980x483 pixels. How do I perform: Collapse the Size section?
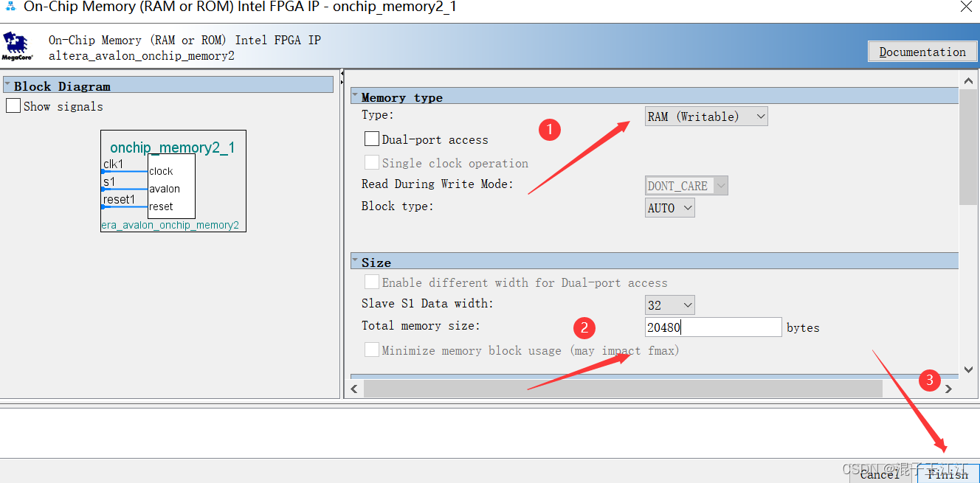[x=355, y=261]
